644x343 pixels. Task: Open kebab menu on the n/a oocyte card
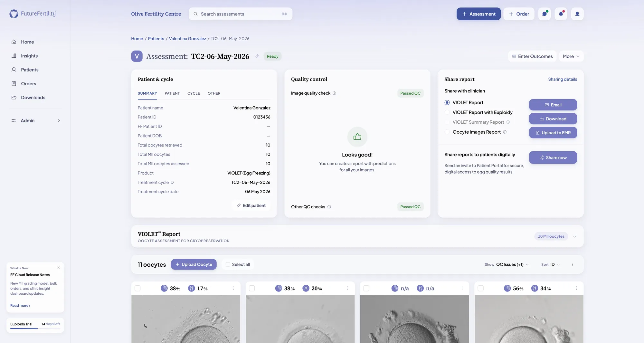(462, 288)
